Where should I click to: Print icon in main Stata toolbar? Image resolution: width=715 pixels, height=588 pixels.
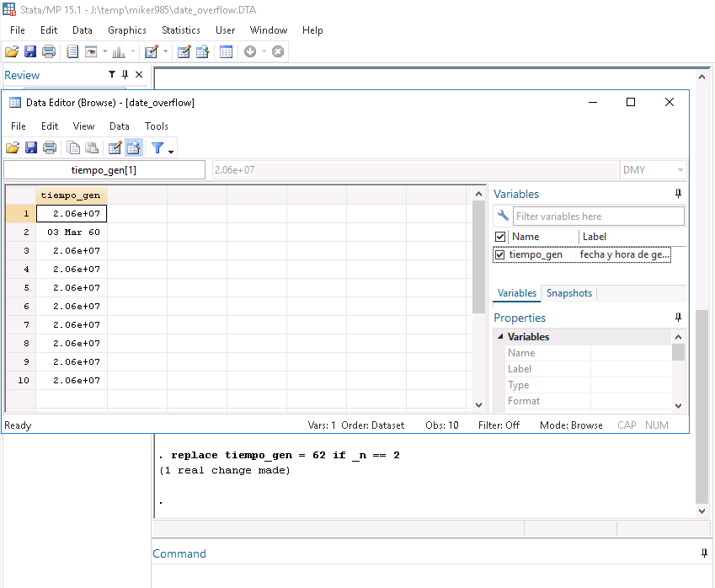click(49, 51)
